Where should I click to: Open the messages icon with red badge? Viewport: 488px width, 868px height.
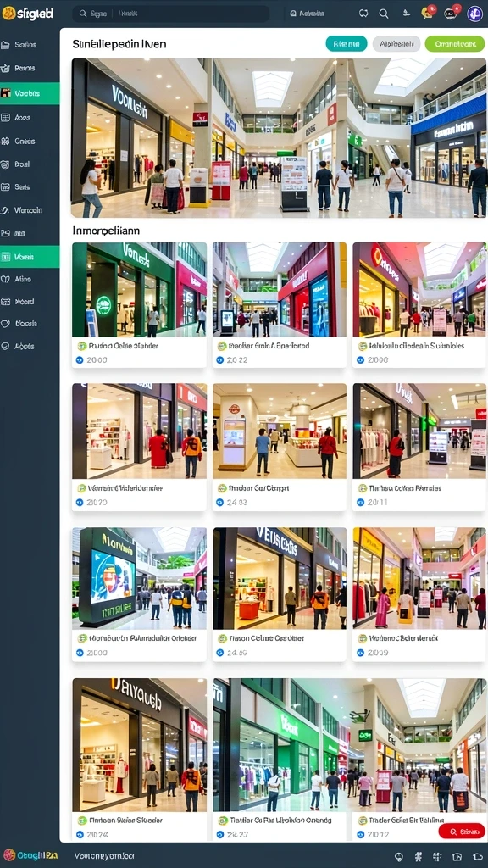click(x=451, y=13)
